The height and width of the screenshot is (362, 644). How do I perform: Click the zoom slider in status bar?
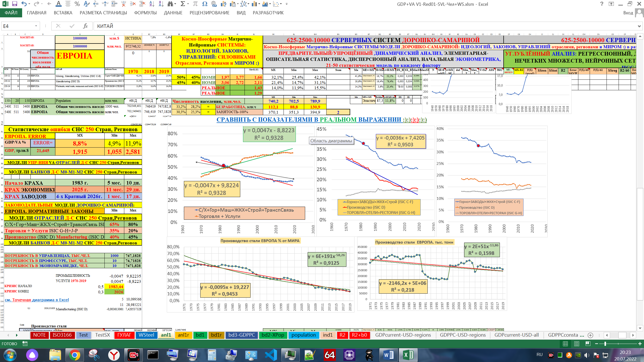pos(605,344)
